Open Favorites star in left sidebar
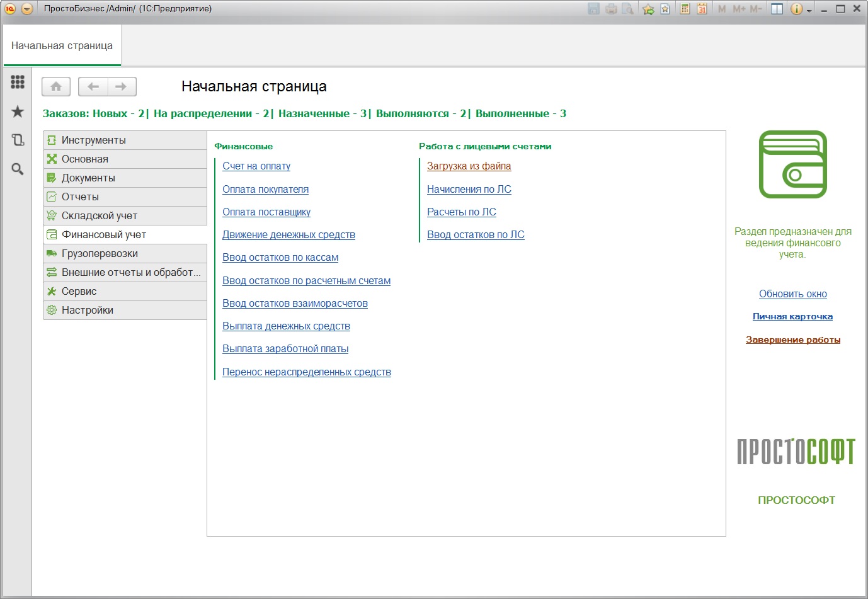This screenshot has height=599, width=868. click(18, 111)
